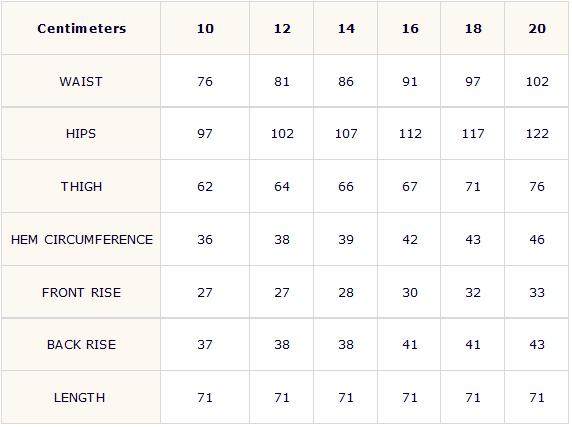Click the THIGH row label
This screenshot has height=427, width=572.
click(x=81, y=187)
